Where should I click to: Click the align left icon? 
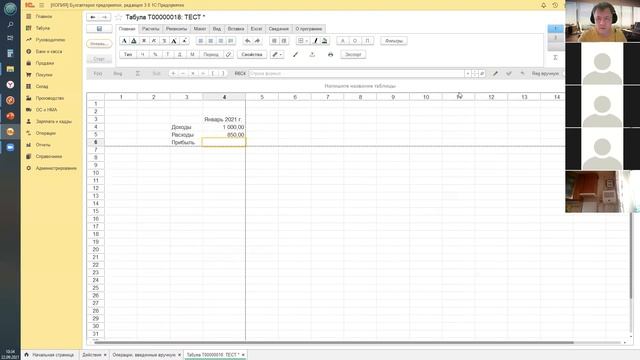coord(200,41)
